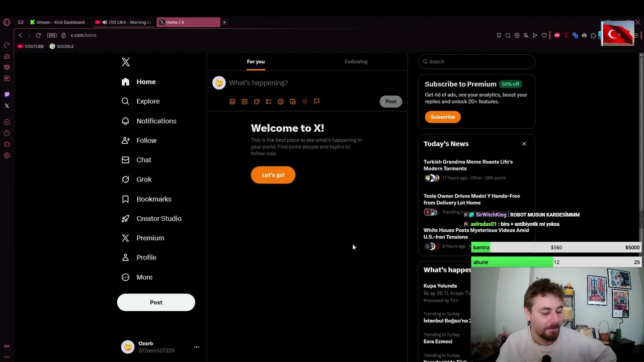
Task: Tag location with pin icon
Action: 305,102
